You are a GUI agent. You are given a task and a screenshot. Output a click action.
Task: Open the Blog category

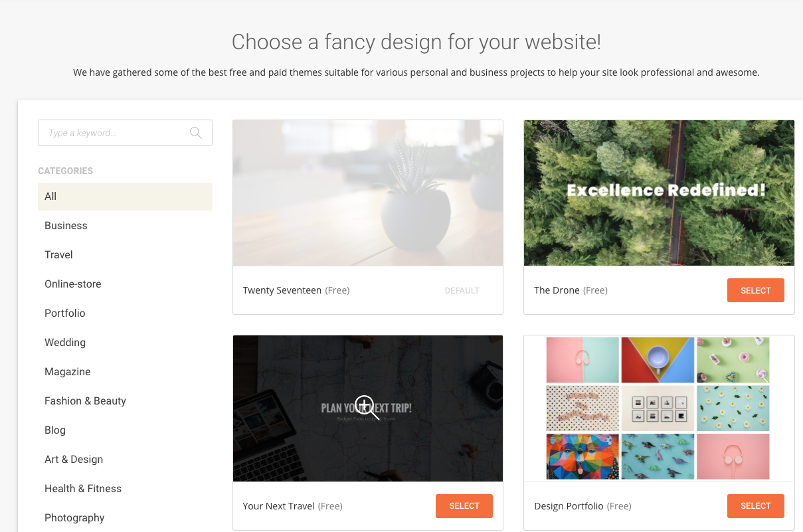[x=55, y=430]
